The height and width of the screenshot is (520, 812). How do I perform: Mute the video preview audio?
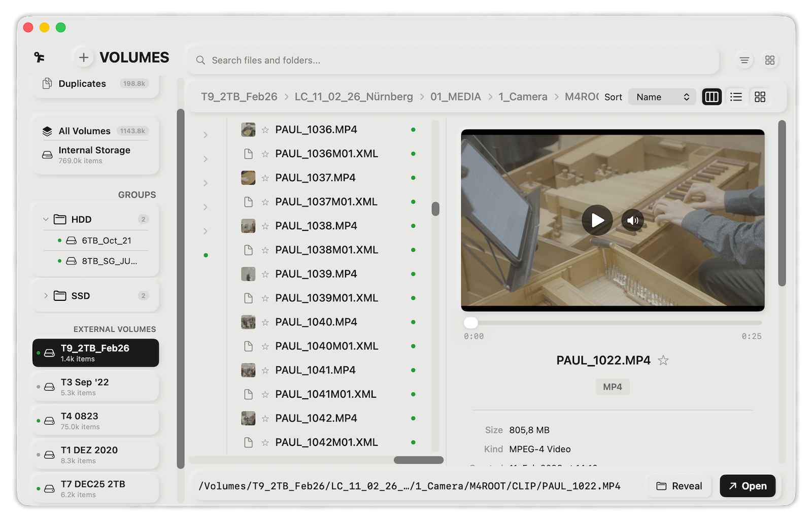633,220
